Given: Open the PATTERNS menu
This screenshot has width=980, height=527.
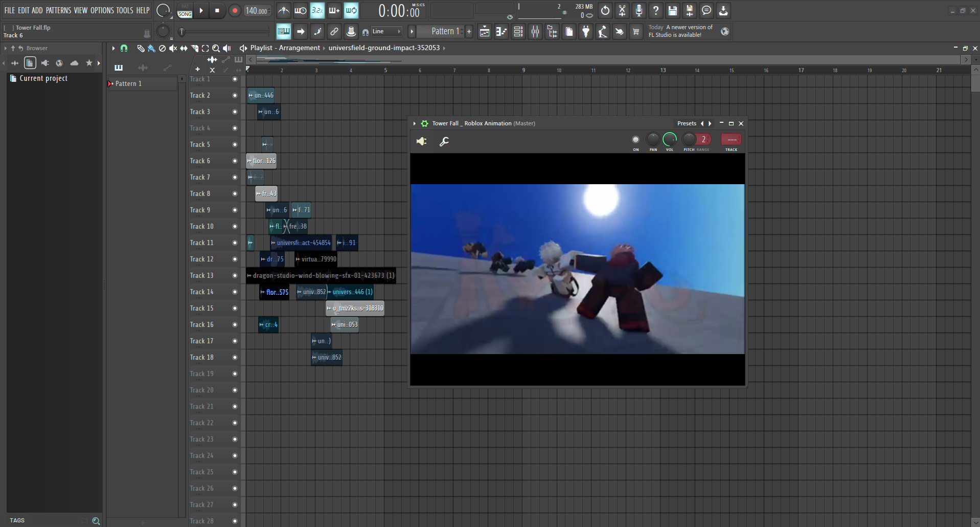Looking at the screenshot, I should (58, 10).
